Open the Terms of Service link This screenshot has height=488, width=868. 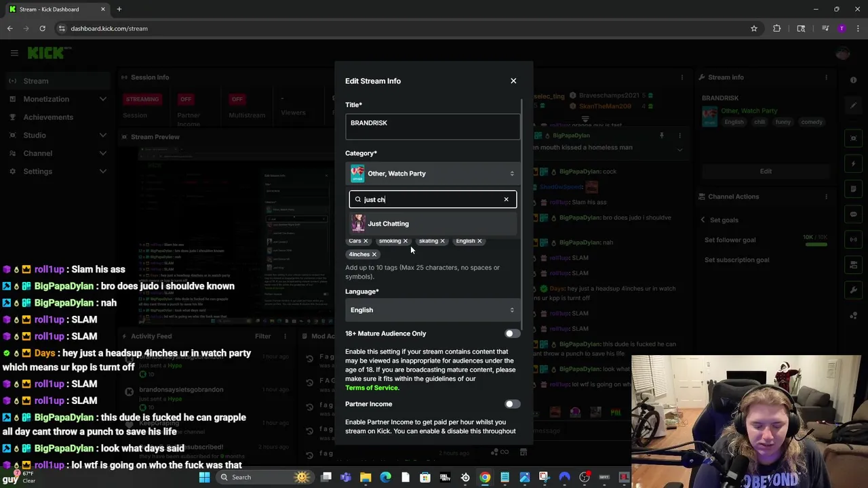(372, 388)
